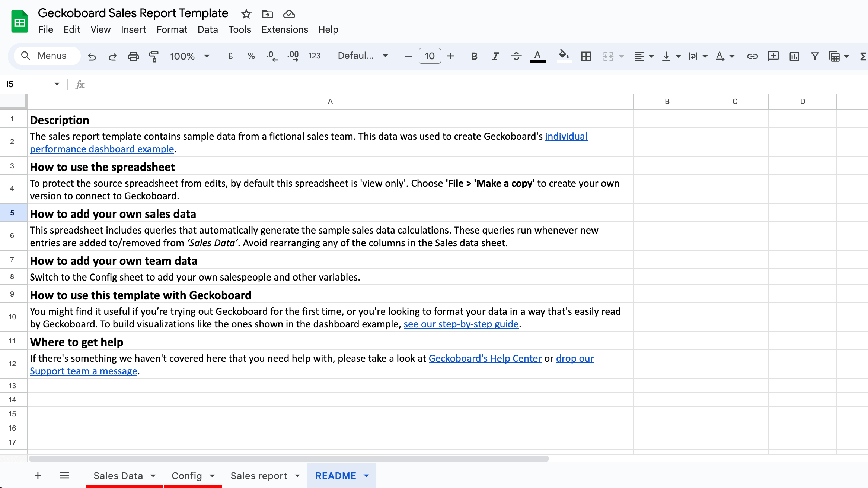Open the horizontal align dropdown

point(643,56)
